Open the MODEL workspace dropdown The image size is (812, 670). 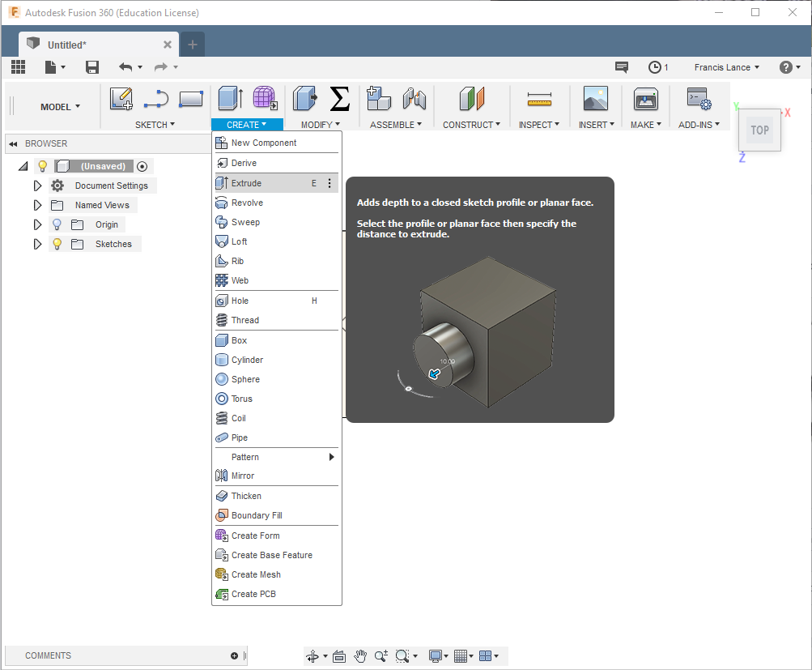pyautogui.click(x=61, y=107)
